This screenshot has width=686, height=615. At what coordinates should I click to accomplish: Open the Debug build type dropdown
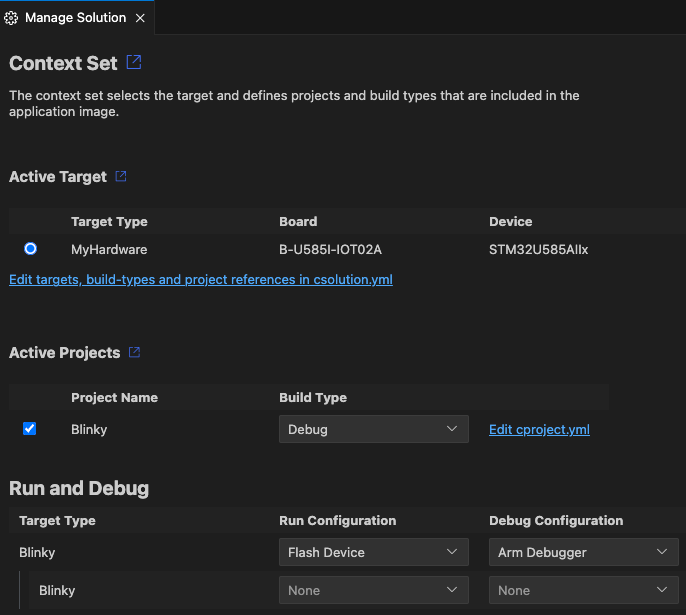pos(374,429)
